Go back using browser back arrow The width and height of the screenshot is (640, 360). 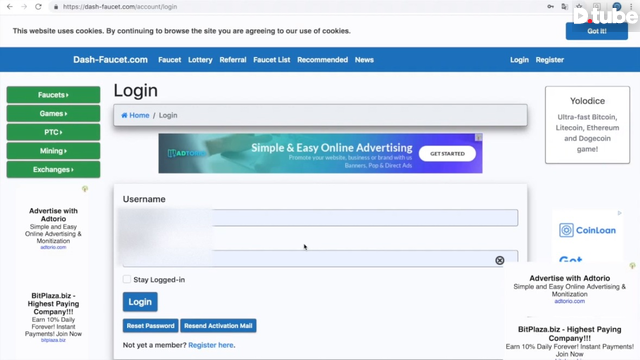pyautogui.click(x=9, y=7)
